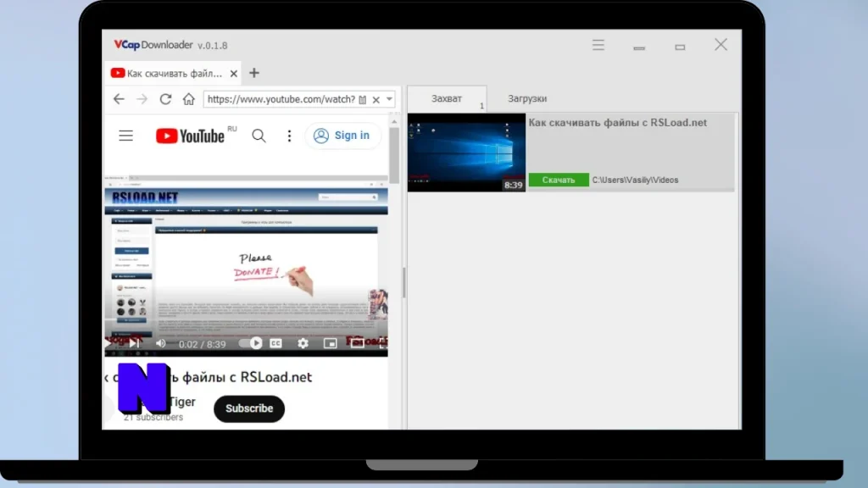
Task: Click captured title Как скачивать файлы с RSLoad.net
Action: (x=617, y=123)
